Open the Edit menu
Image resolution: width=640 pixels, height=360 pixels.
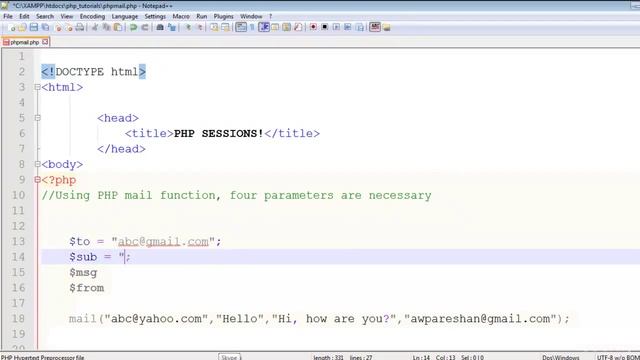pyautogui.click(x=24, y=16)
